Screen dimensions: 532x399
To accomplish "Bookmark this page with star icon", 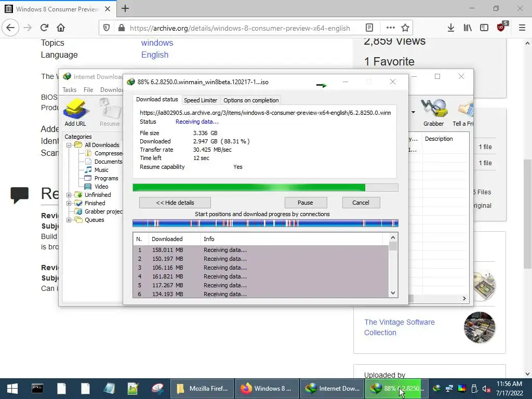I will coord(405,28).
